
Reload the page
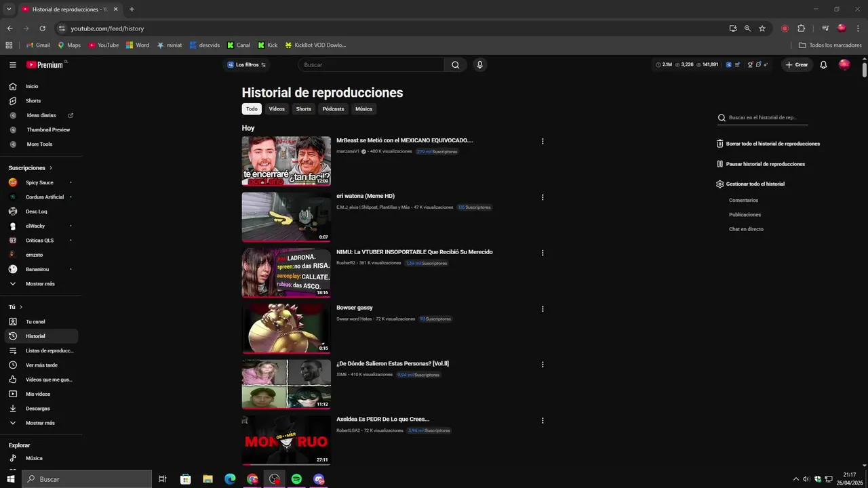click(x=42, y=28)
